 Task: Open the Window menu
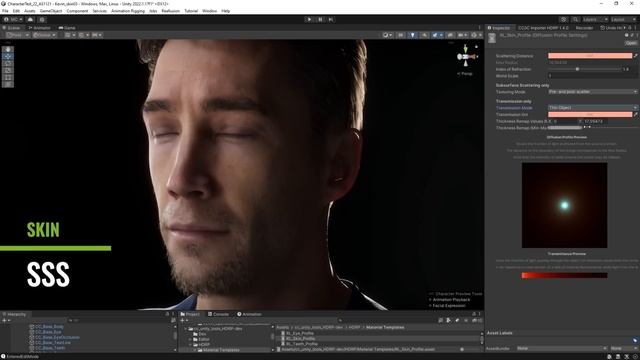pyautogui.click(x=209, y=11)
